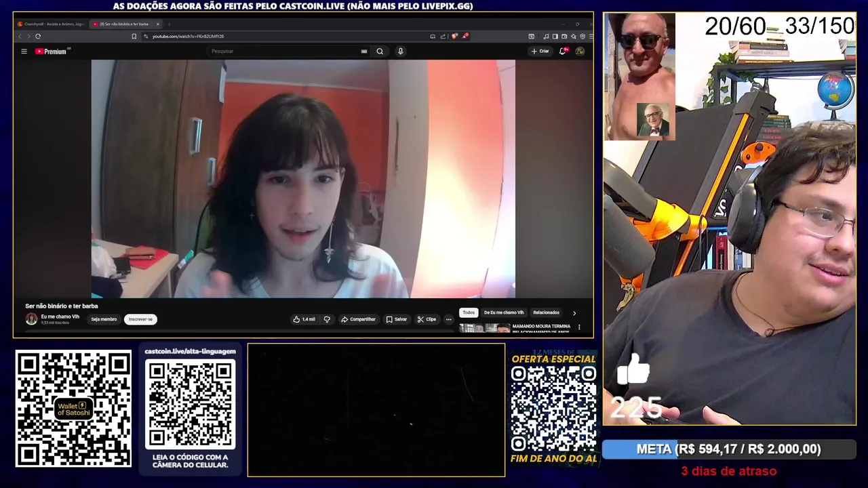Viewport: 868px width, 488px height.
Task: Open new browser tab with plus
Action: pyautogui.click(x=168, y=24)
